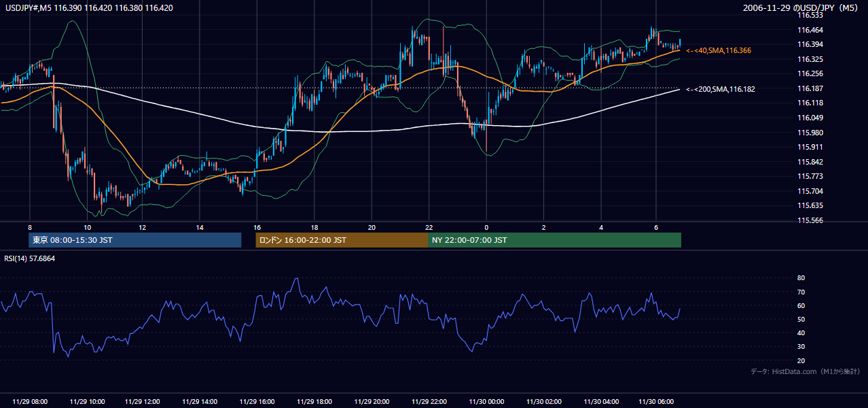The height and width of the screenshot is (408, 868).
Task: Click the RSI axis level 40
Action: [x=801, y=333]
